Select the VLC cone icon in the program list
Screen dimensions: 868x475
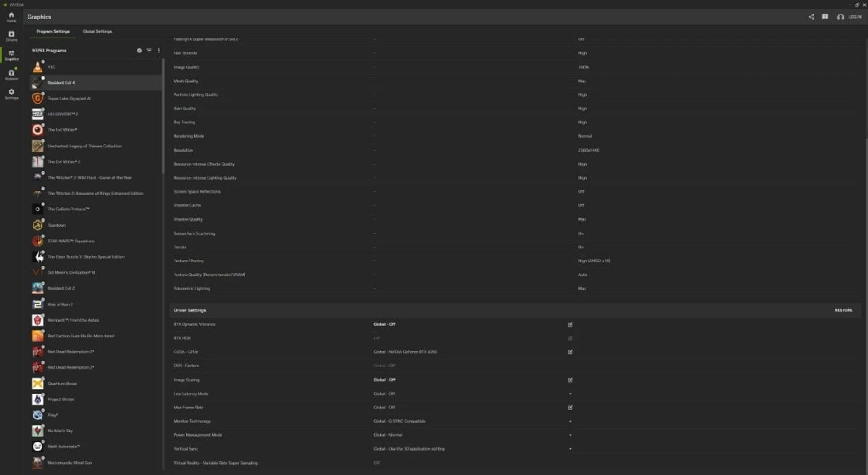point(38,67)
